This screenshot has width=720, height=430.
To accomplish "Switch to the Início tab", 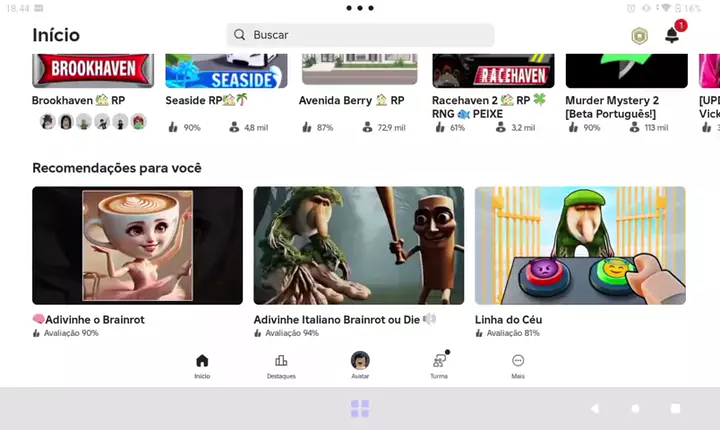I will point(202,365).
